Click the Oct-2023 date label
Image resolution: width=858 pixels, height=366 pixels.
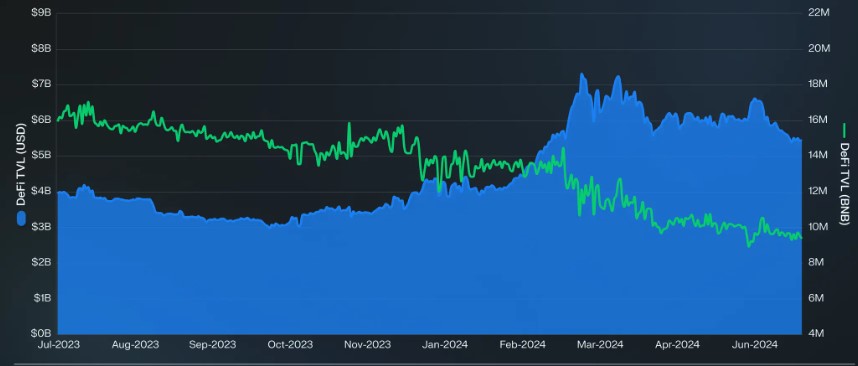(289, 345)
